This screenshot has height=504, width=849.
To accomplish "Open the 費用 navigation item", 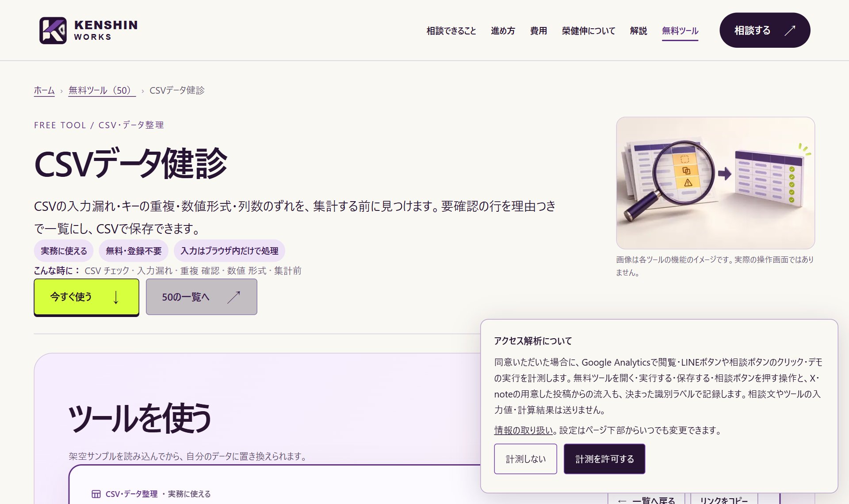I will coord(539,31).
